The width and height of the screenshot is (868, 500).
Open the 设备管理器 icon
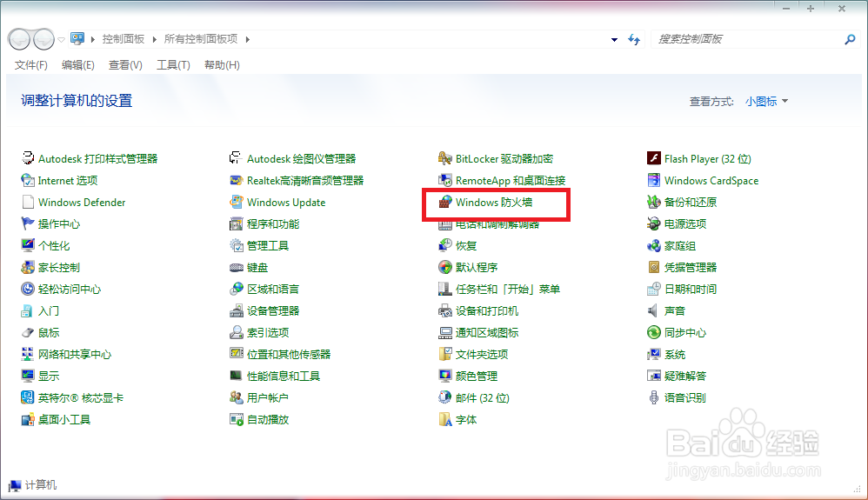pyautogui.click(x=237, y=310)
